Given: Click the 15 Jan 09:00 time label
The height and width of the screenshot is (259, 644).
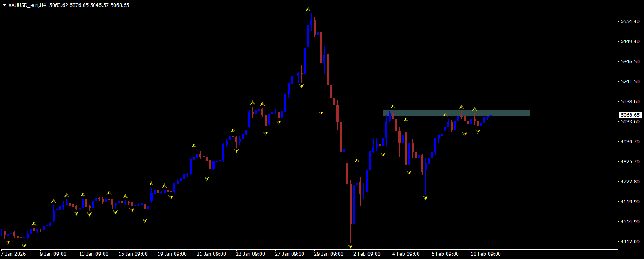Looking at the screenshot, I should pyautogui.click(x=133, y=254).
